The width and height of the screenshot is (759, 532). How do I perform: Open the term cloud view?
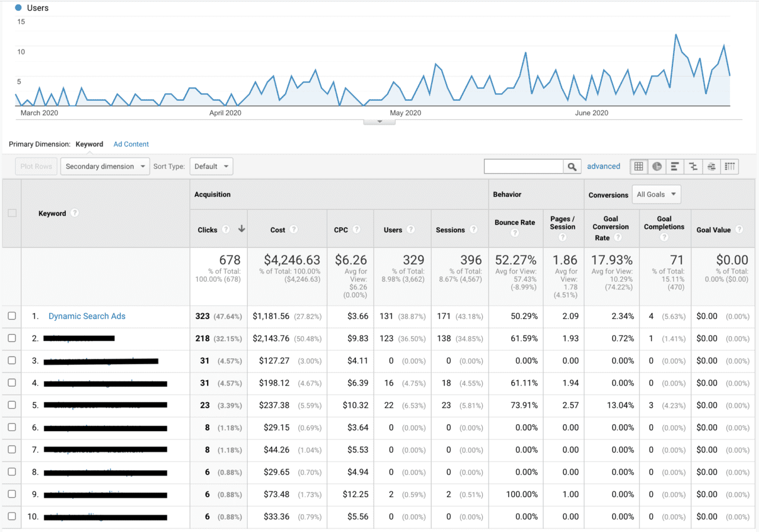click(x=711, y=167)
